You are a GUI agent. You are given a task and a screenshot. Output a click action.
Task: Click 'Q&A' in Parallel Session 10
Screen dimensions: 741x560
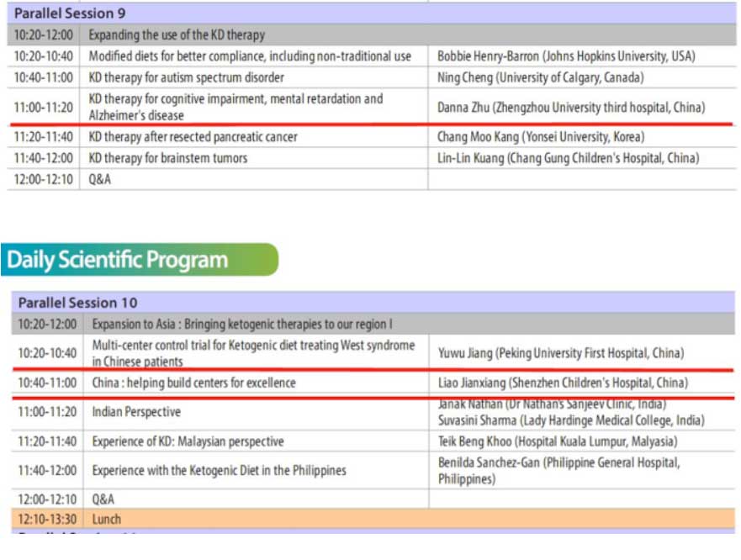(103, 499)
